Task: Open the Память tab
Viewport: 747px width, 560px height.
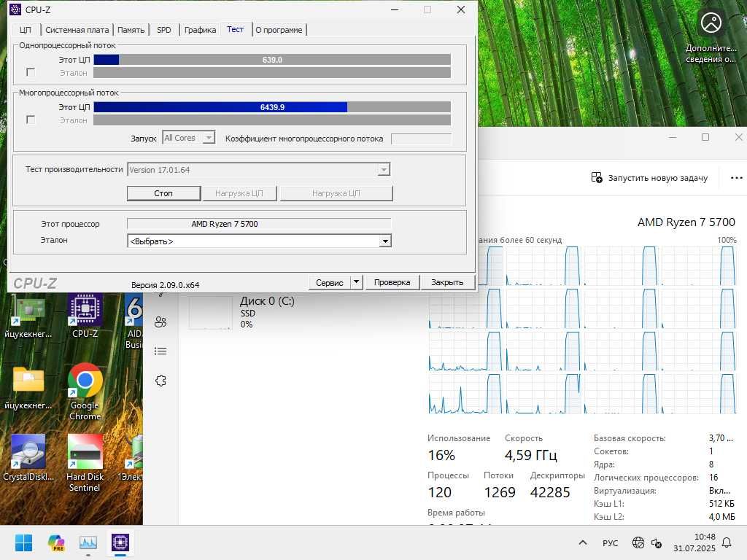Action: (131, 30)
